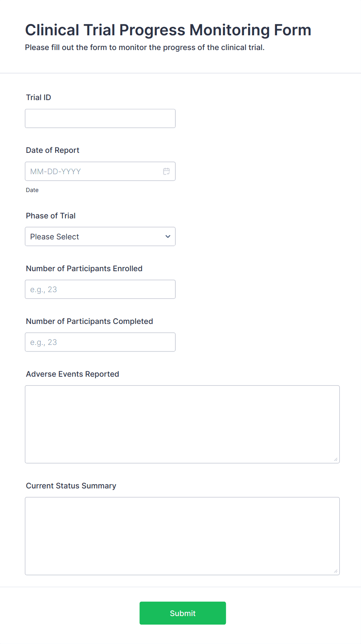Submit the clinical trial form
The height and width of the screenshot is (644, 361).
click(x=183, y=613)
